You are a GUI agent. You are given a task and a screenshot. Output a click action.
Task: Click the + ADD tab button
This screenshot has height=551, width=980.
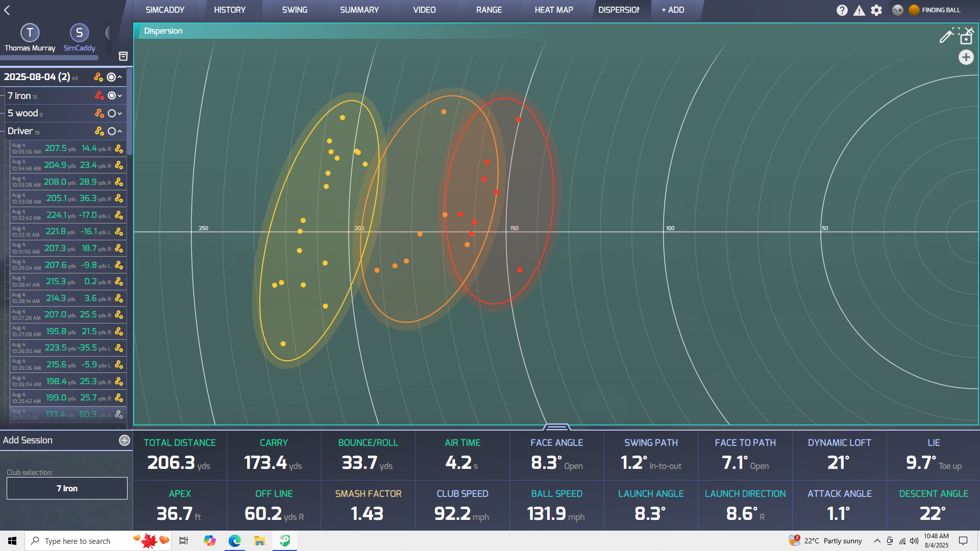point(673,10)
